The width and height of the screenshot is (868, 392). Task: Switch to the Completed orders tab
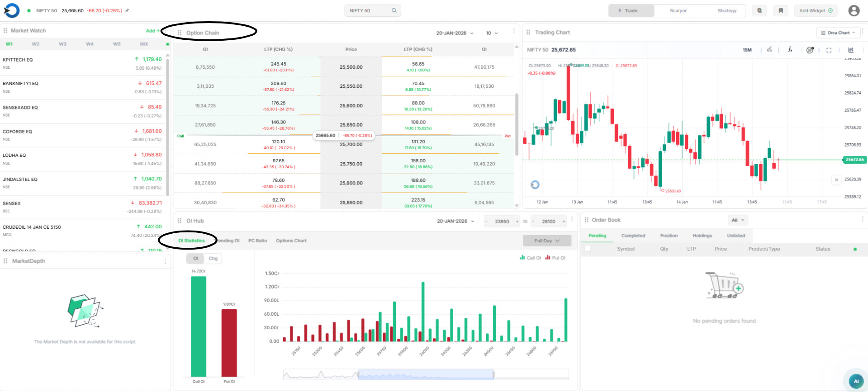[633, 236]
